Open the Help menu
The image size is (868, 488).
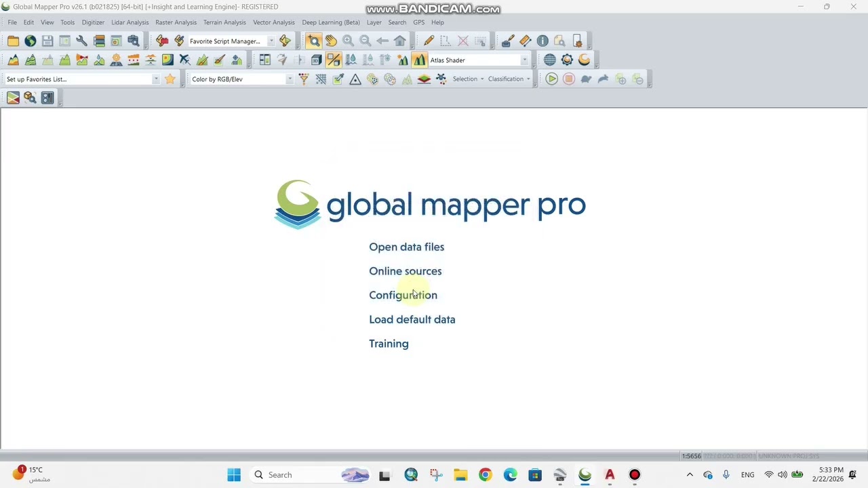point(437,22)
